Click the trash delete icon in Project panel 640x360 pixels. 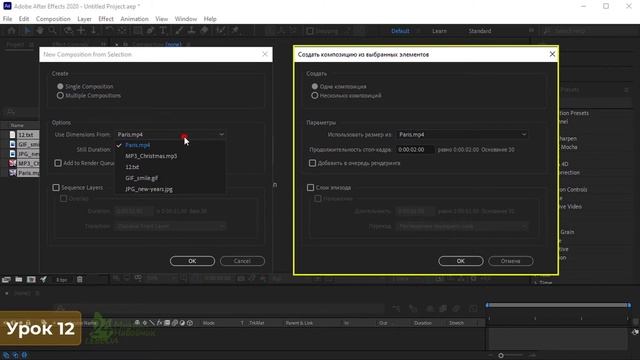80,280
